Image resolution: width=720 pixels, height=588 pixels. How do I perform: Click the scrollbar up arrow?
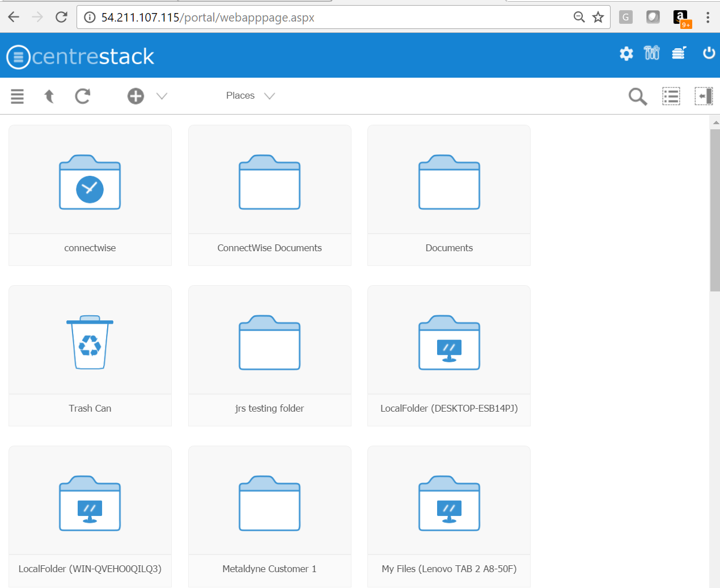[715, 122]
